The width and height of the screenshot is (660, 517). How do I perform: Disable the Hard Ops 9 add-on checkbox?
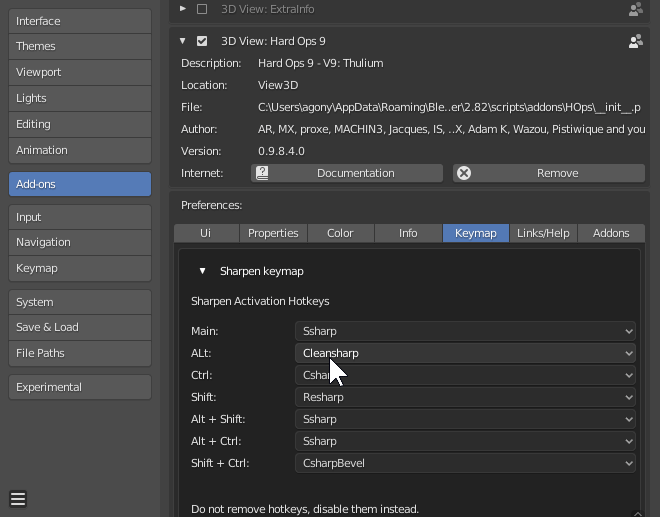point(203,41)
